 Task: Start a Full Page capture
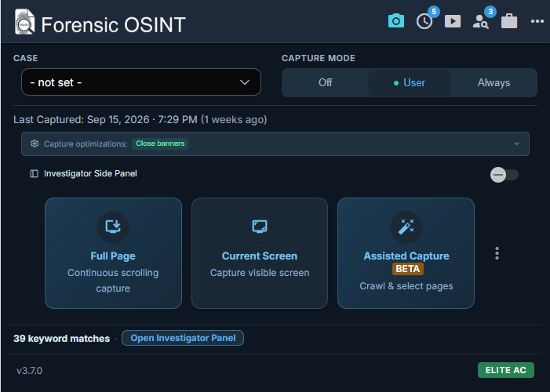[x=113, y=253]
